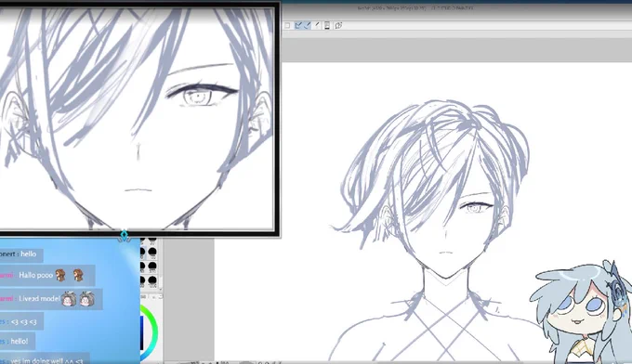The width and height of the screenshot is (632, 364).
Task: Click the rotated-square icon at the toolbar's end
Action: (x=338, y=25)
